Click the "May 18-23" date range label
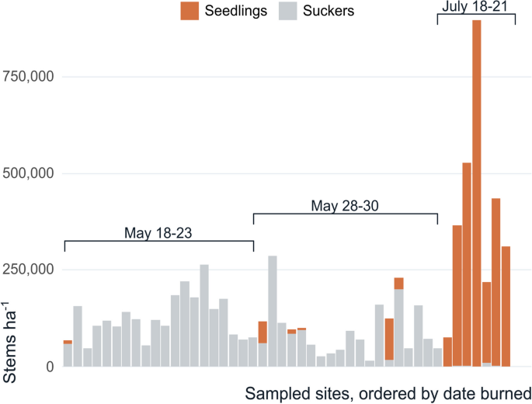This screenshot has height=404, width=532. pyautogui.click(x=158, y=232)
